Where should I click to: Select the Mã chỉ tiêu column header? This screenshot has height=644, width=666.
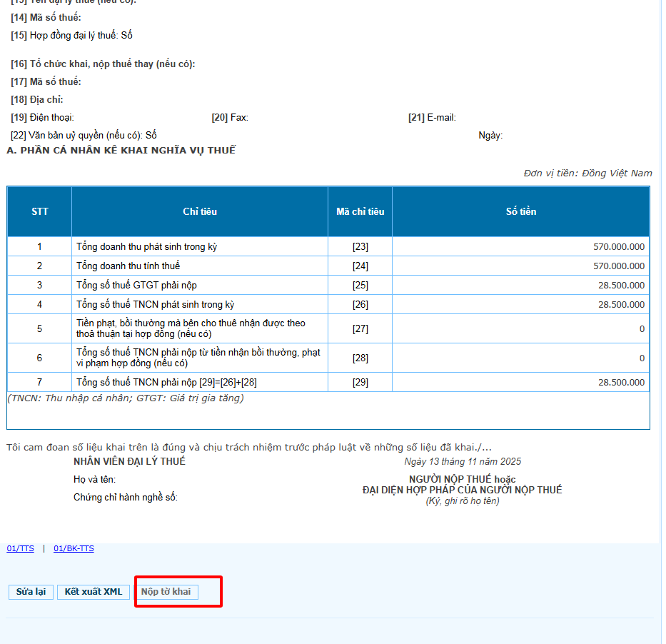[x=360, y=211]
